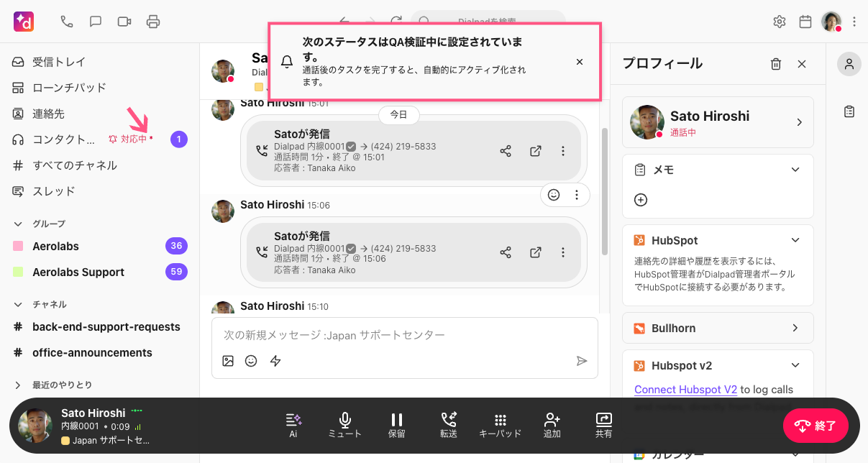The image size is (868, 463).
Task: Add a participant to the call
Action: [552, 426]
